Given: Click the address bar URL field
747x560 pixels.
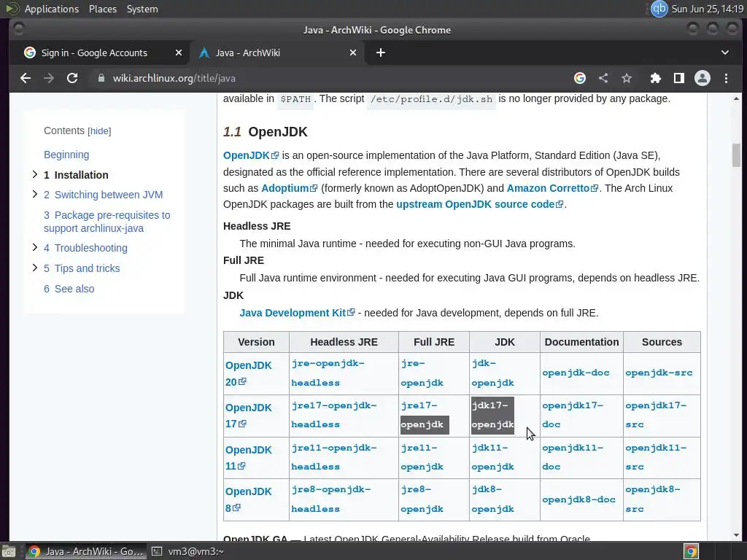Looking at the screenshot, I should click(x=329, y=78).
